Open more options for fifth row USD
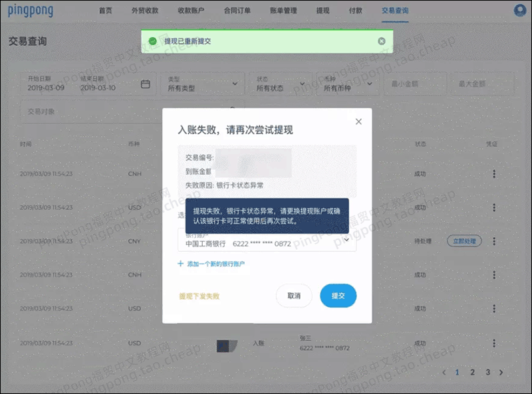The width and height of the screenshot is (532, 394). [x=494, y=308]
